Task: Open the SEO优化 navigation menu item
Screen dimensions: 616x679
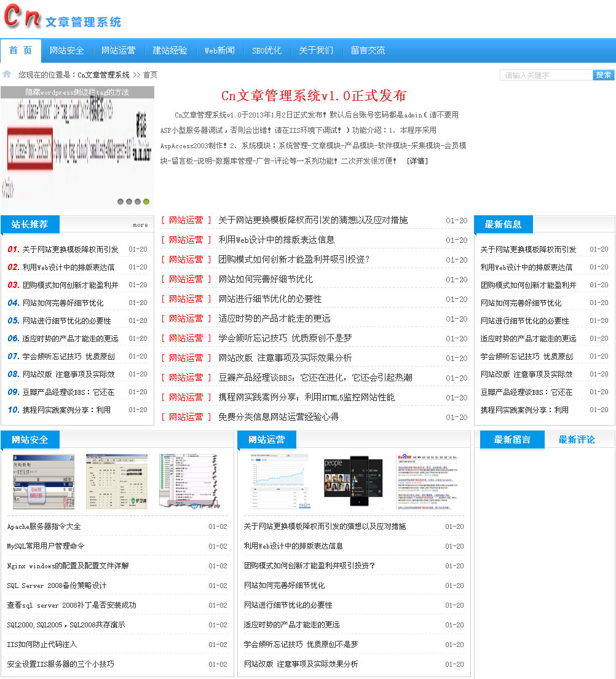Action: [x=266, y=52]
